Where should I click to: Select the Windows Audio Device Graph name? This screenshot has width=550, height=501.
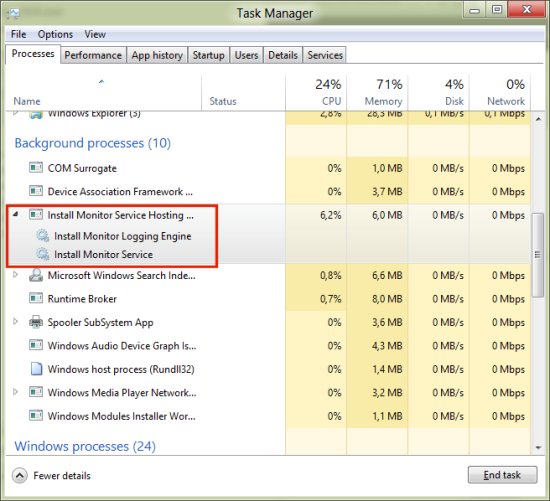tap(122, 346)
